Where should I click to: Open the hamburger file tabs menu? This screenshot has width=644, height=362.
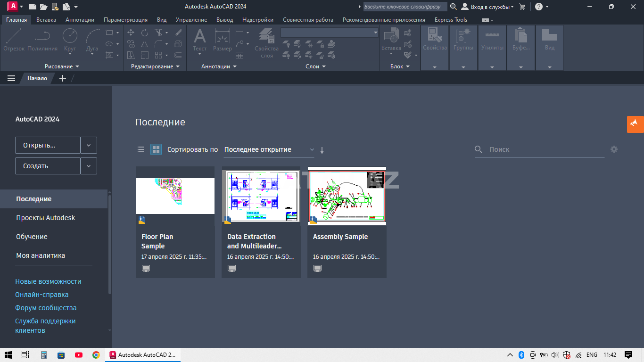click(x=11, y=78)
